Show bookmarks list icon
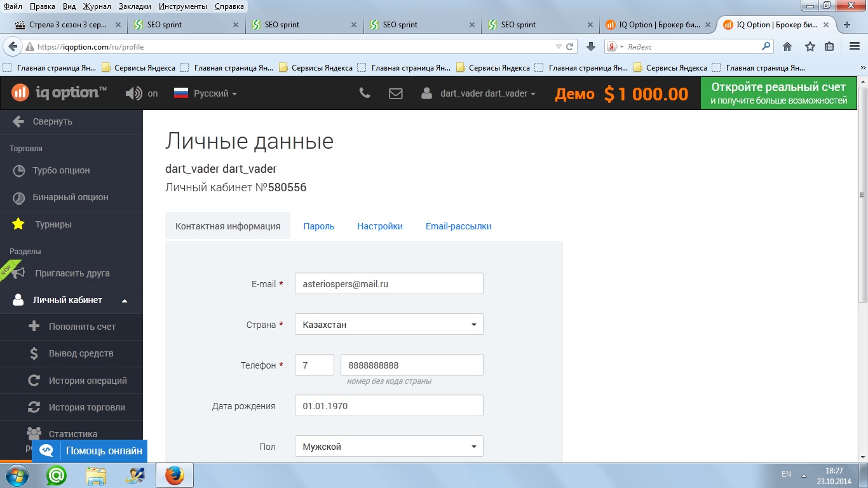This screenshot has width=868, height=488. point(829,47)
